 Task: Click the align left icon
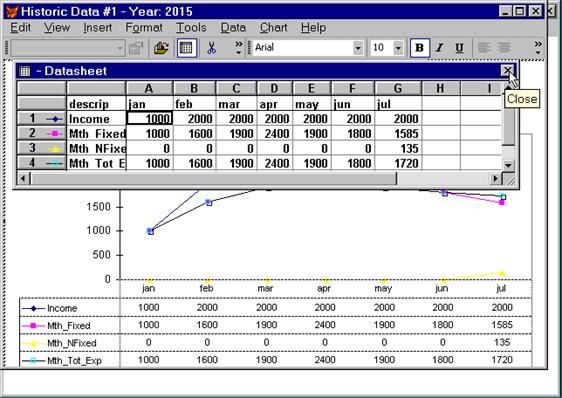click(x=484, y=48)
